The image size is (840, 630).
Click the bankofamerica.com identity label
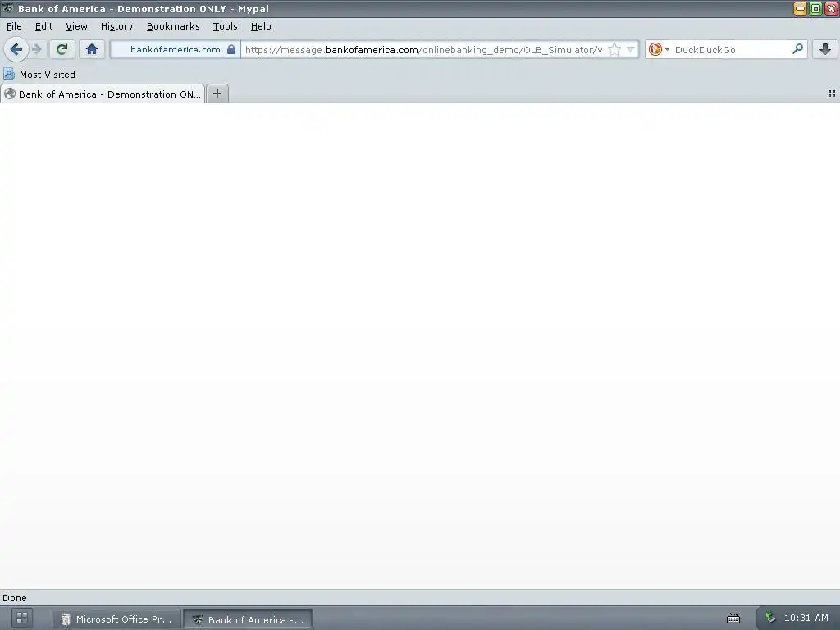tap(176, 50)
